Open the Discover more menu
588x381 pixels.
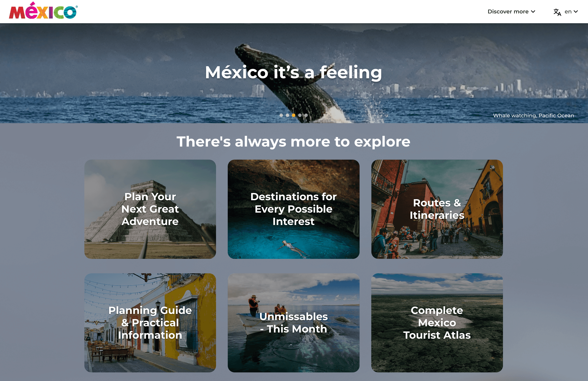(x=511, y=12)
